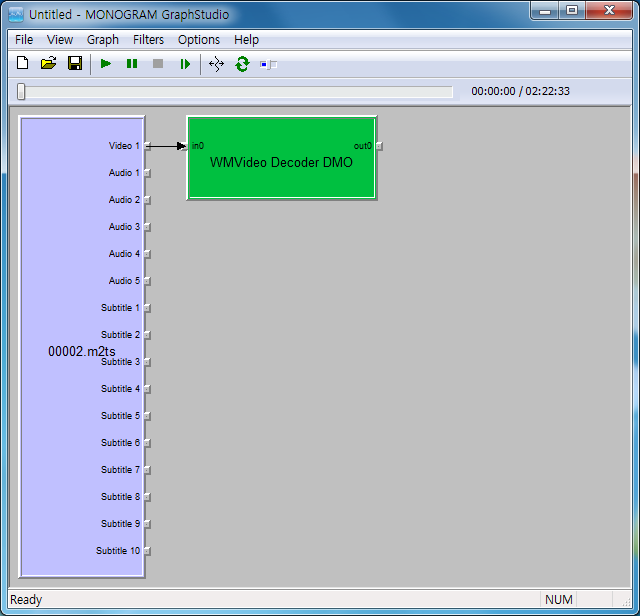The image size is (640, 616).
Task: Open the File menu
Action: point(24,40)
